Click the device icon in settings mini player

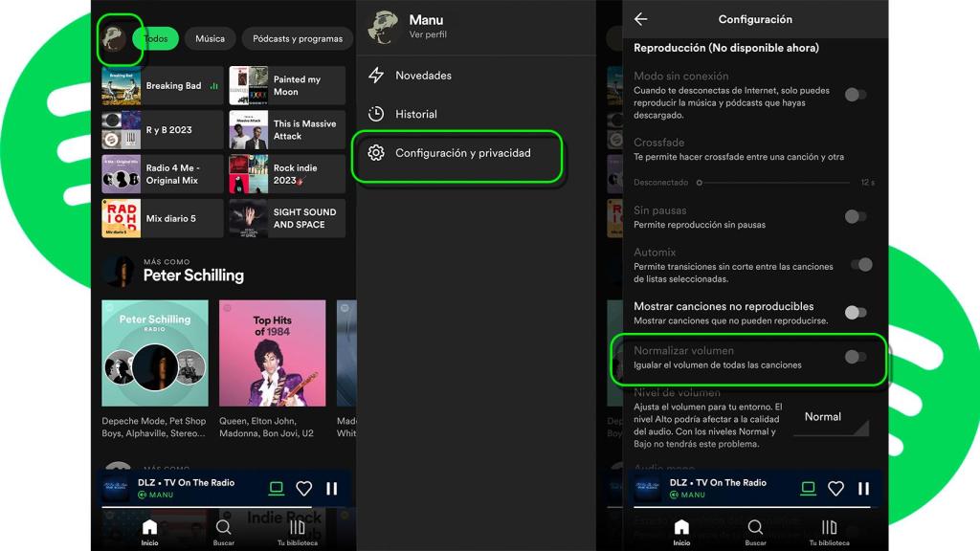(808, 488)
